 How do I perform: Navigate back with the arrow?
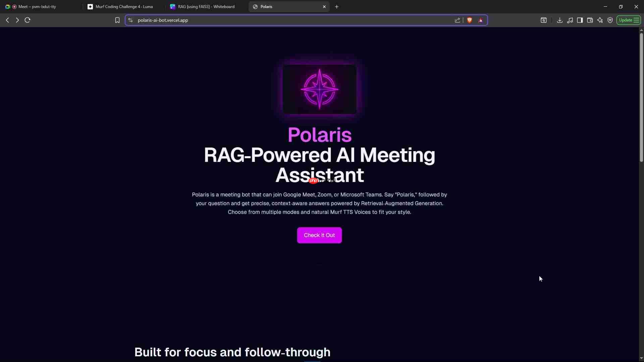[7, 20]
